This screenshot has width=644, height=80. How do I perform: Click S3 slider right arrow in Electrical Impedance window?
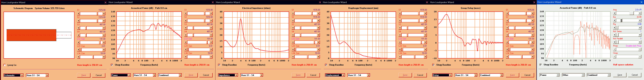(x=319, y=28)
